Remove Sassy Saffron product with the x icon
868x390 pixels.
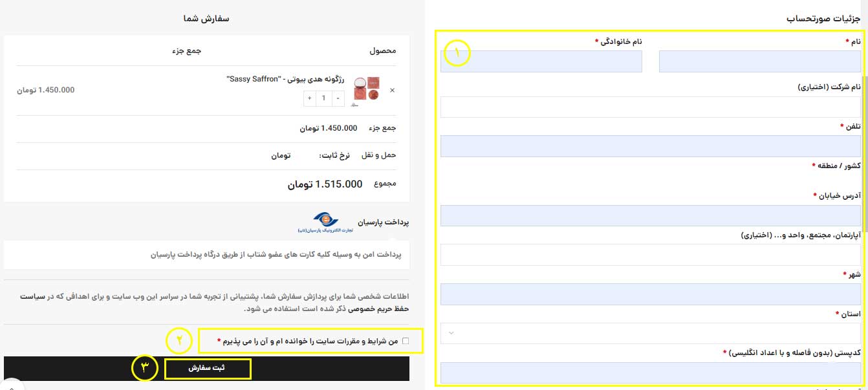coord(392,90)
